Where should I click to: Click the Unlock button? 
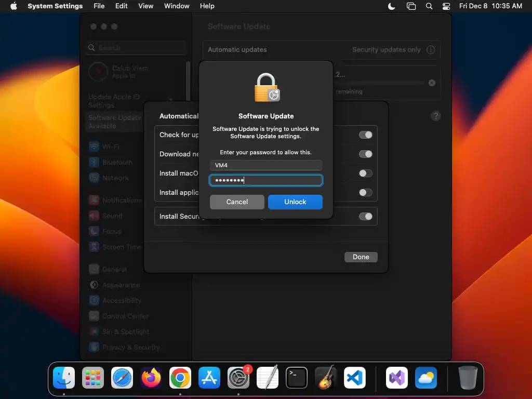[x=295, y=202]
